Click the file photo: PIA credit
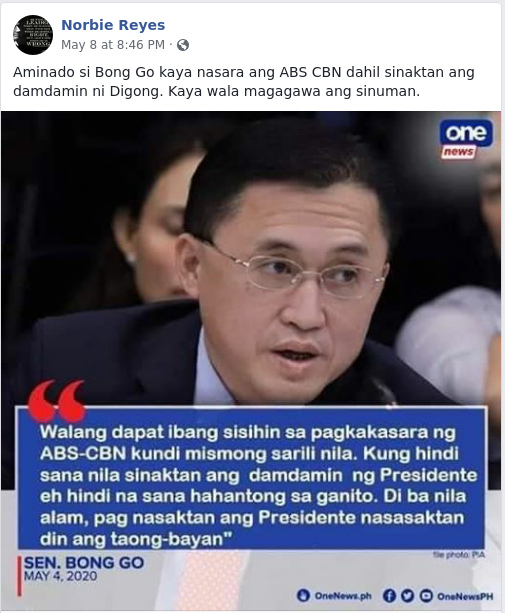The height and width of the screenshot is (613, 505). pos(459,555)
